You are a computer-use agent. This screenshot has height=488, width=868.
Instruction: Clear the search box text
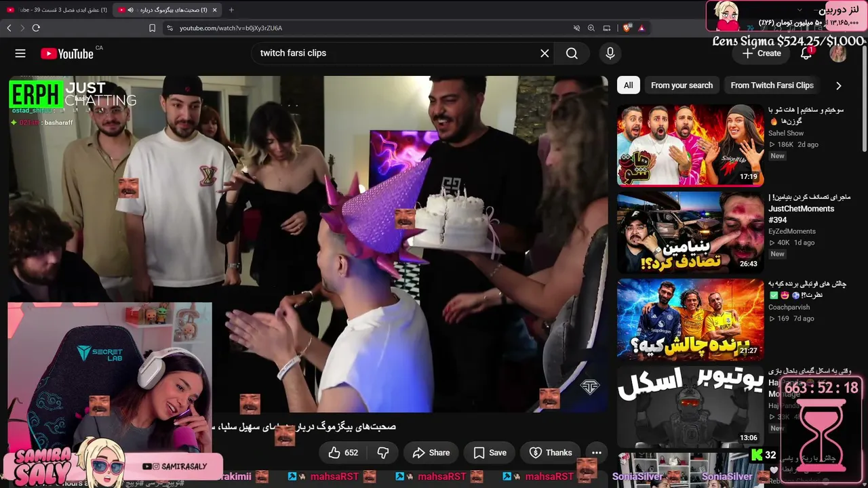coord(545,54)
